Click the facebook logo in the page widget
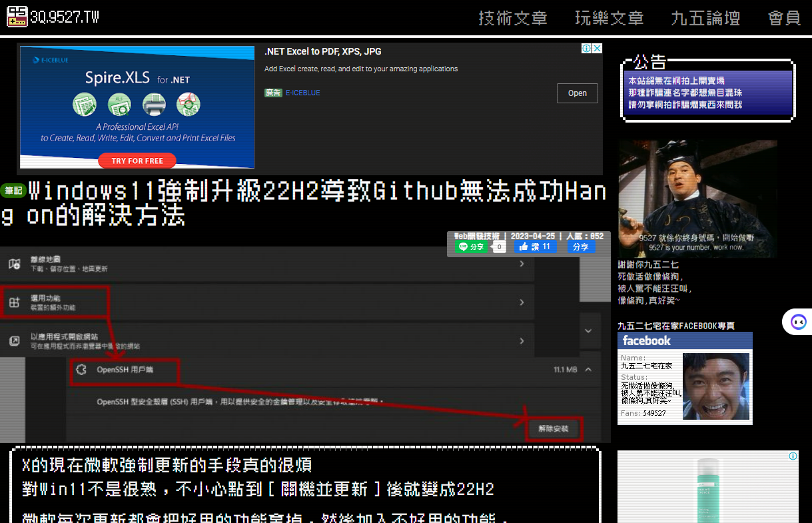Viewport: 812px width, 523px height. coord(646,340)
